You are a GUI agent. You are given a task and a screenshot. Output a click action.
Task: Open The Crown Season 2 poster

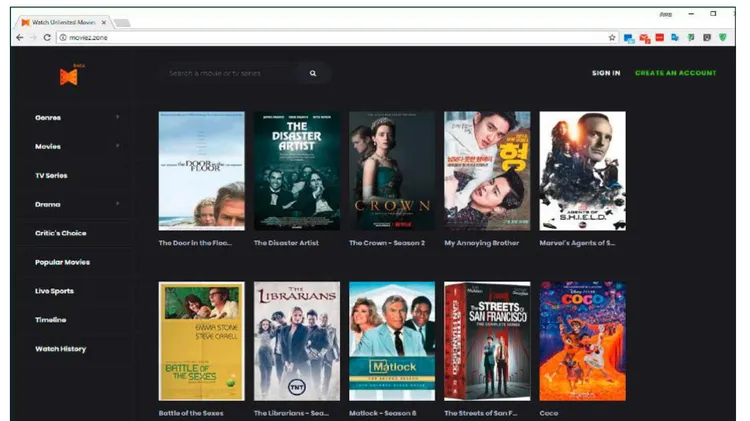click(x=392, y=171)
